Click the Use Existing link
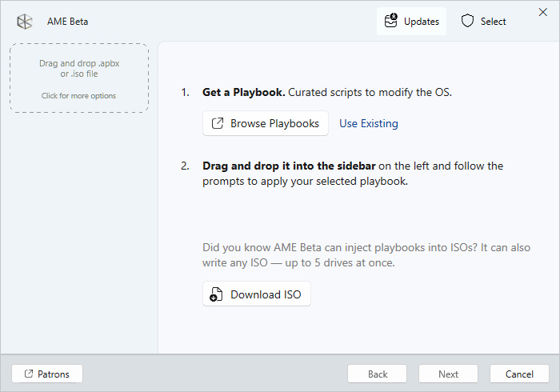The height and width of the screenshot is (392, 560). pyautogui.click(x=369, y=123)
